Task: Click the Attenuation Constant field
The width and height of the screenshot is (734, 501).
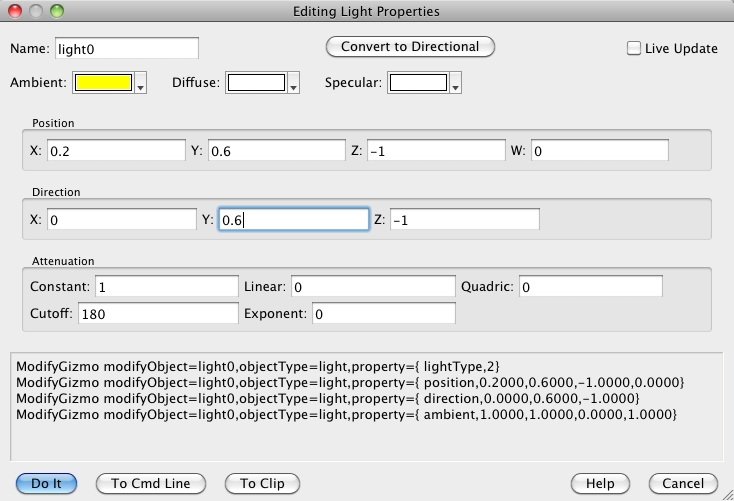Action: click(x=163, y=287)
